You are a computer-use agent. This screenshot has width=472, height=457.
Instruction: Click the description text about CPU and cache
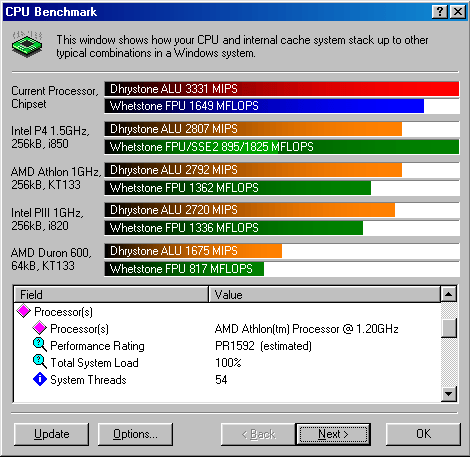tap(242, 46)
